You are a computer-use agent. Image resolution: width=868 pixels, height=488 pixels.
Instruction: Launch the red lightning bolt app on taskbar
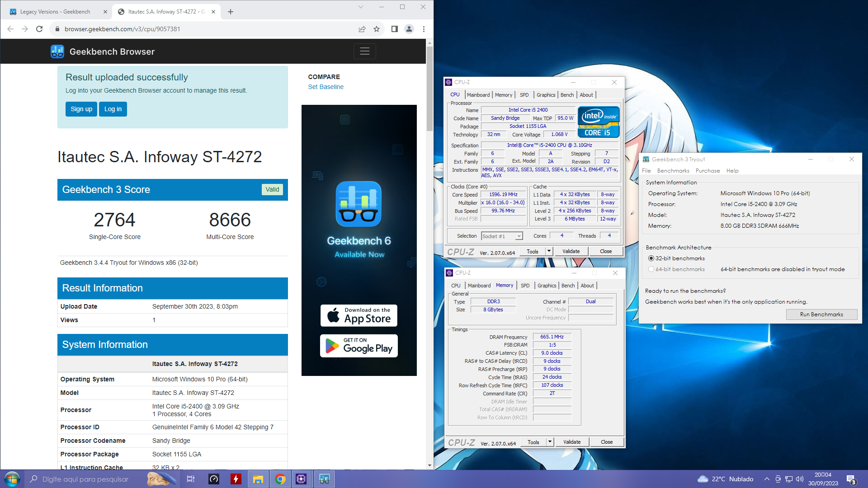(x=236, y=479)
